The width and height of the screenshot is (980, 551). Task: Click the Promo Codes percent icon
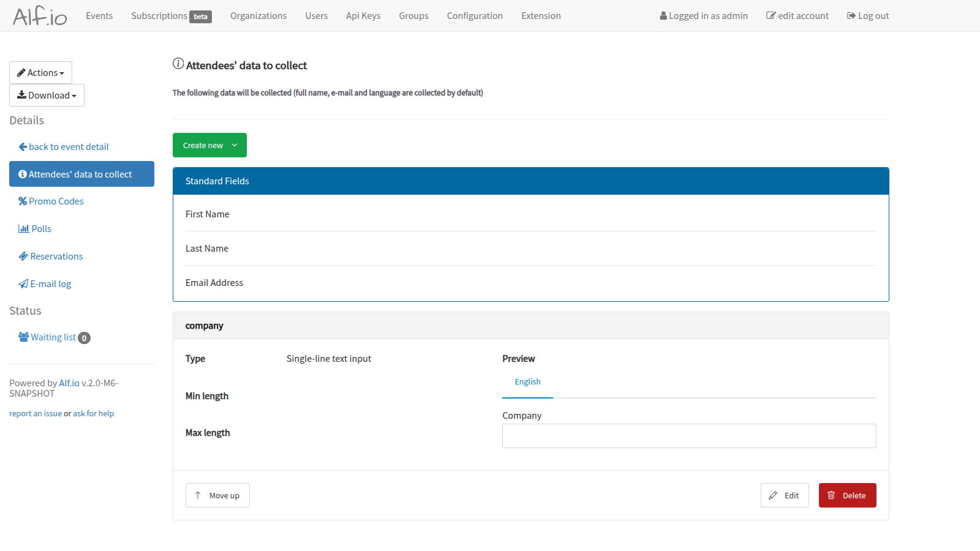click(23, 201)
